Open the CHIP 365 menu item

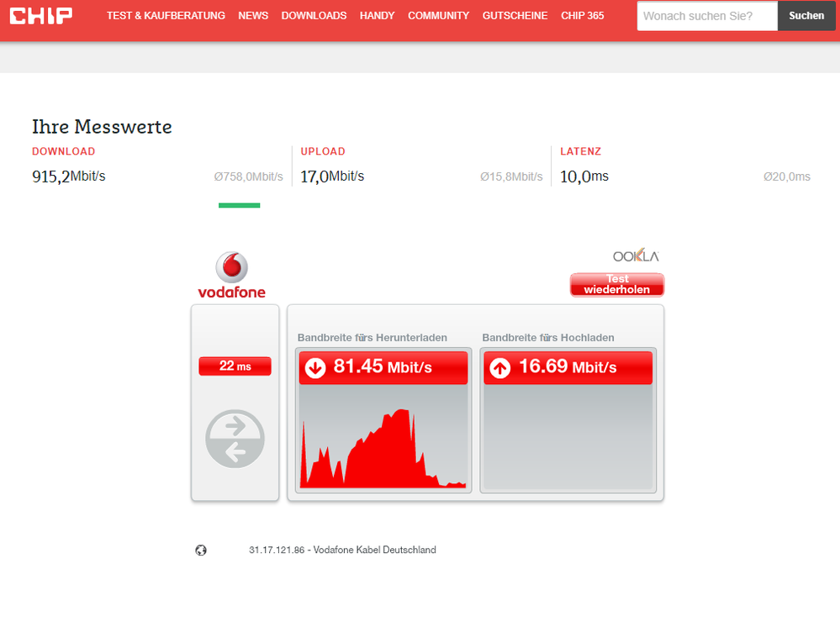(583, 15)
